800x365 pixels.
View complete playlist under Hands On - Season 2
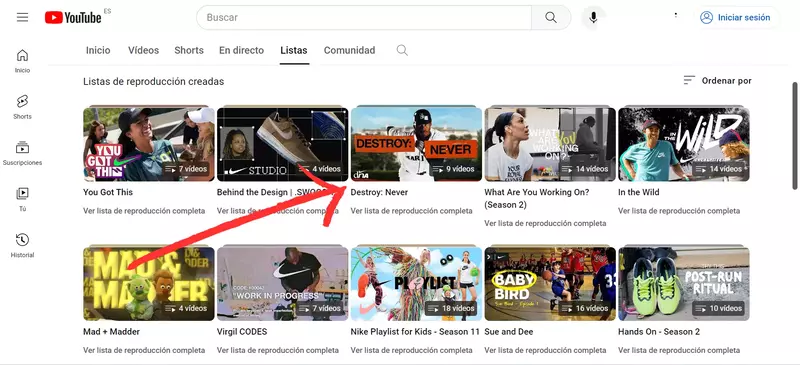(x=679, y=350)
